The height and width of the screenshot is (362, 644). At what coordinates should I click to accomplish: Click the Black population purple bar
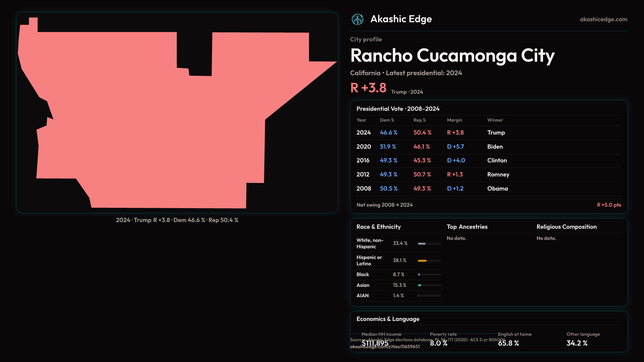pos(419,275)
